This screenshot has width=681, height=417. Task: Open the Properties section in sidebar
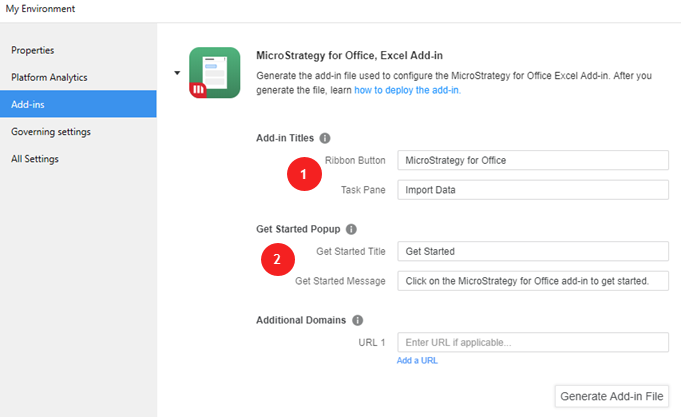33,50
